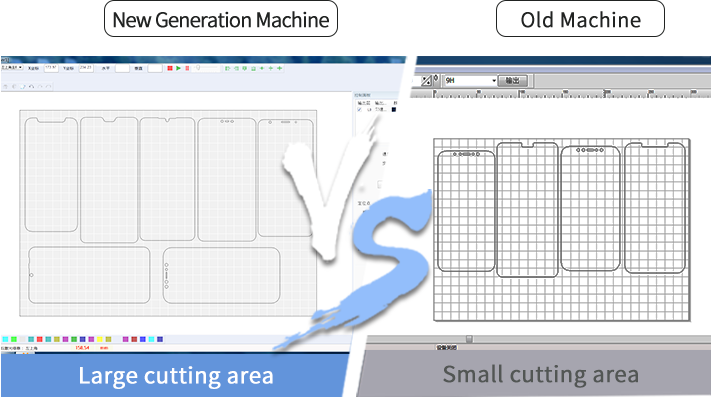Click the 输出 output button

coord(513,81)
